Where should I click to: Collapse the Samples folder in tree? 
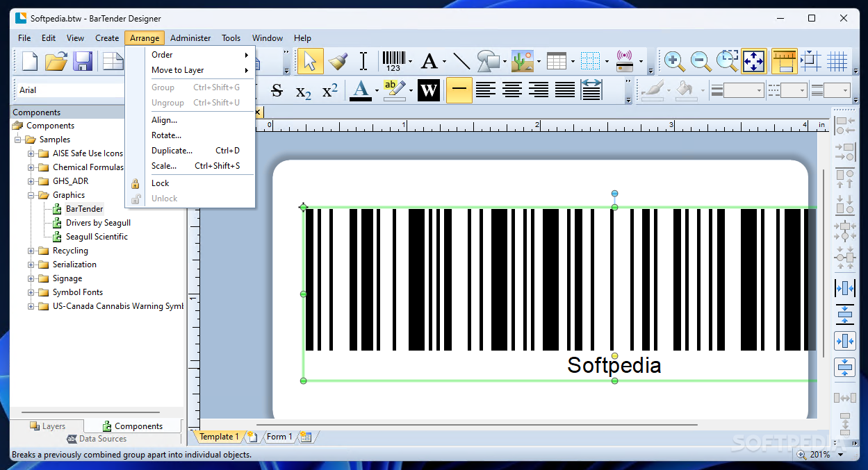pyautogui.click(x=18, y=140)
